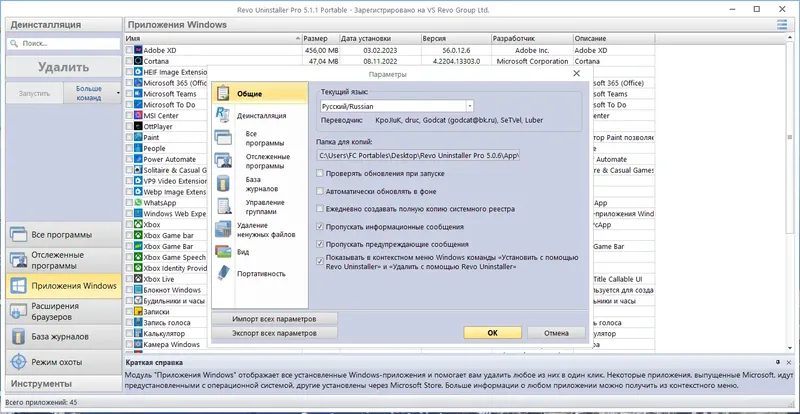
Task: Click the OK button
Action: click(x=492, y=333)
